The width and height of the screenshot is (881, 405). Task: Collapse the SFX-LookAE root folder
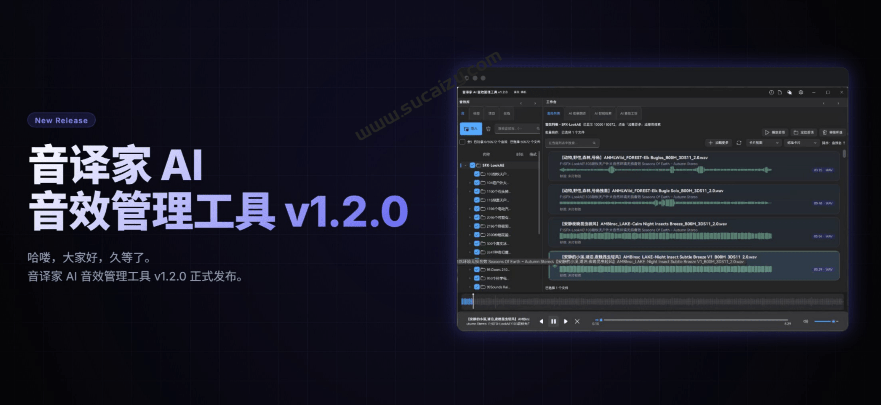pyautogui.click(x=465, y=166)
